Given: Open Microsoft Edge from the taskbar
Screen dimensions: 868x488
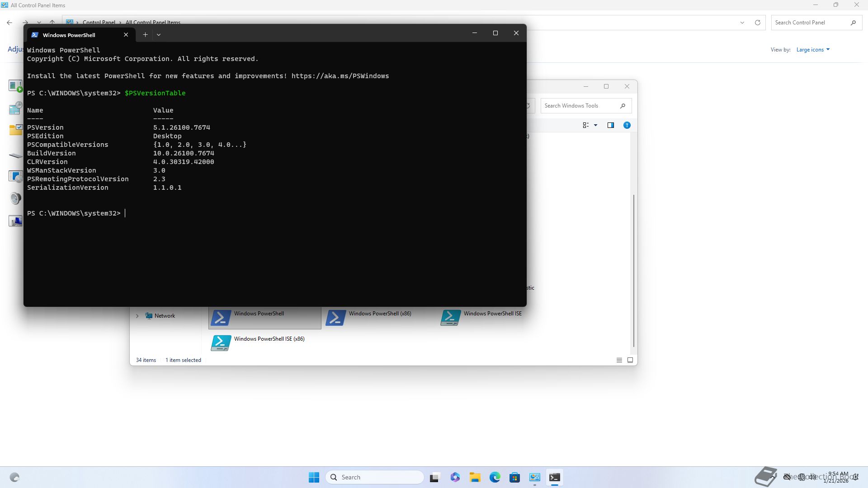Looking at the screenshot, I should (x=495, y=477).
